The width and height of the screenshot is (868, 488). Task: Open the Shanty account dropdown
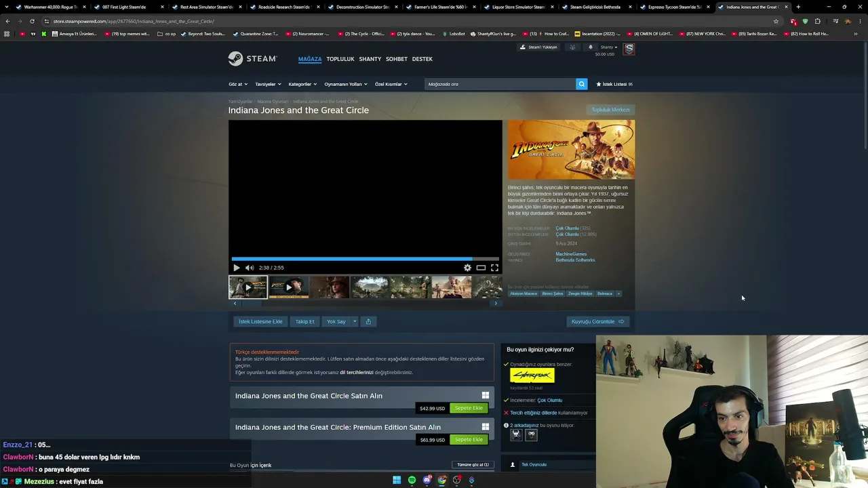(609, 47)
